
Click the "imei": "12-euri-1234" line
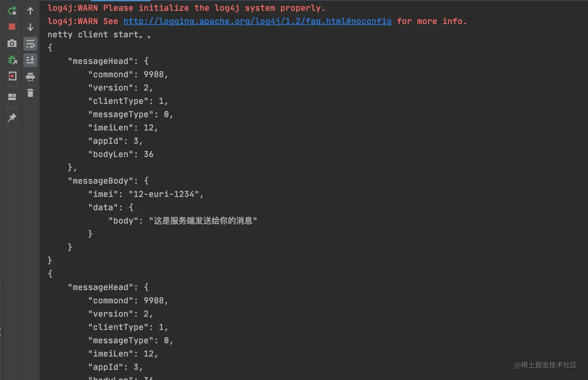click(x=146, y=194)
